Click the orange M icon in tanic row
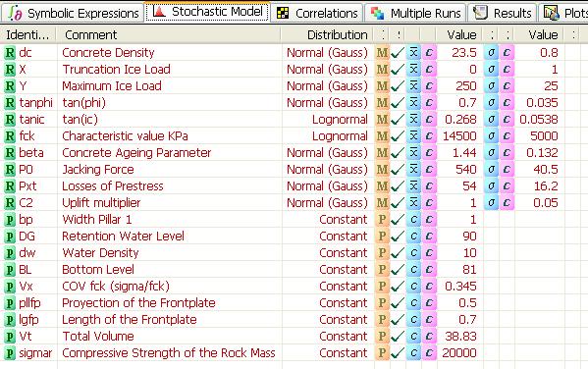588x369 pixels. [x=382, y=120]
